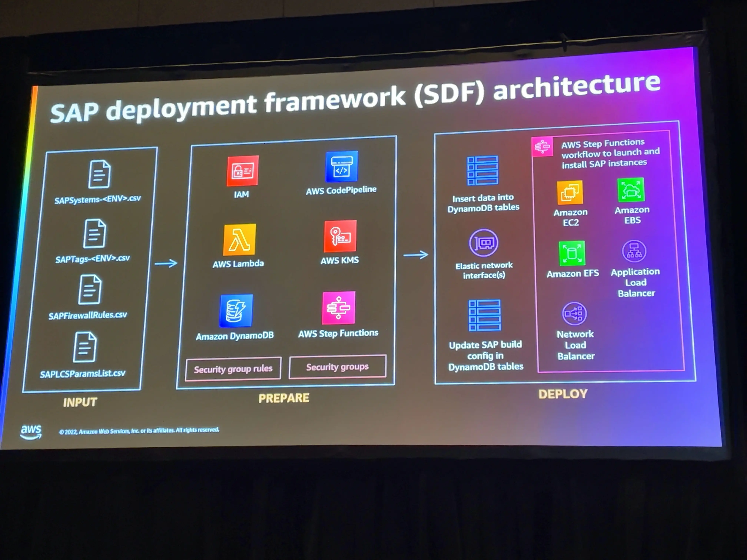Click the Security groups box
This screenshot has width=747, height=560.
tap(337, 367)
